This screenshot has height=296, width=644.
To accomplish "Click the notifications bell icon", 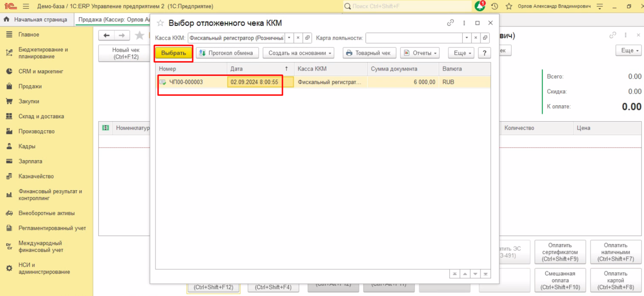I will coord(480,6).
